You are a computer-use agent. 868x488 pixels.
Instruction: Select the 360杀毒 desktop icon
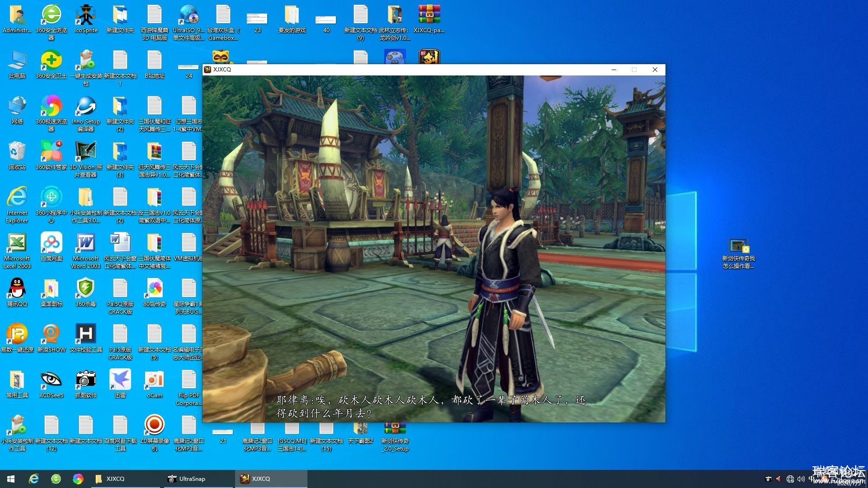pos(86,293)
